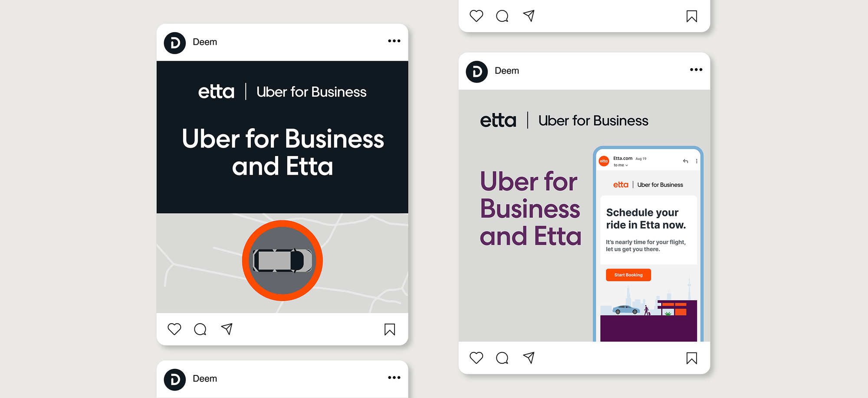Click 'Aug 19' date in phone email
The width and height of the screenshot is (868, 398).
tap(641, 159)
